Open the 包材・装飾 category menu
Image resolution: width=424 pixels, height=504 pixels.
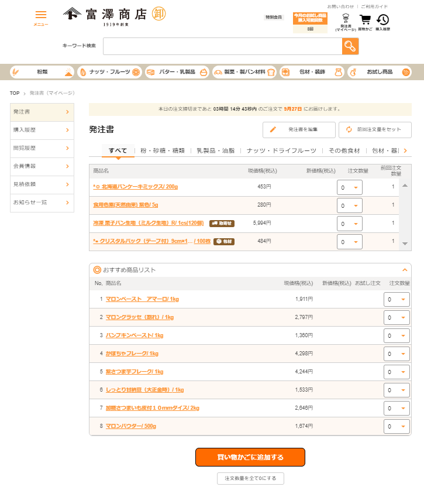312,72
